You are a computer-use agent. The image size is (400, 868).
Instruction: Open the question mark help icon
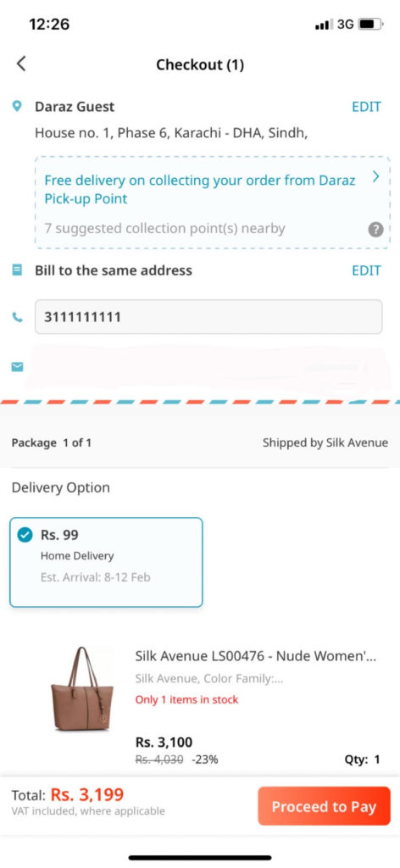pos(375,230)
